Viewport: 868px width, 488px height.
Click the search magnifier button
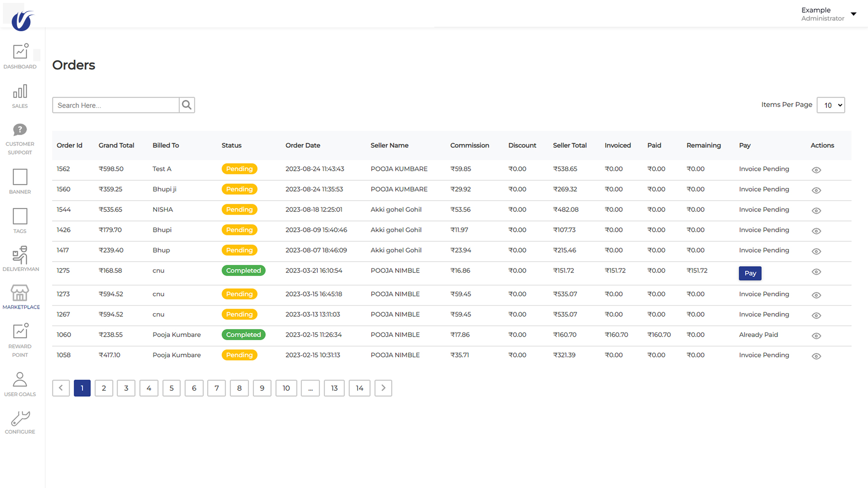coord(187,105)
